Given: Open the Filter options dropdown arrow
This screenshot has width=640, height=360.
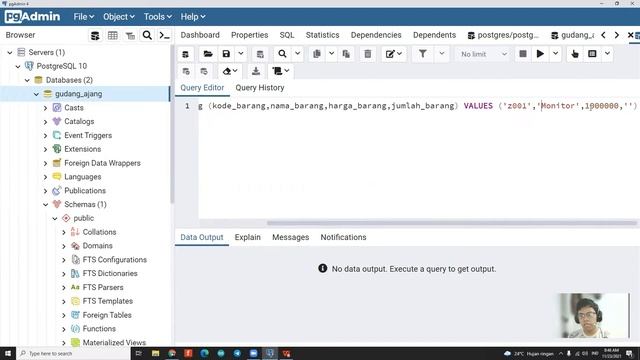Looking at the screenshot, I should point(442,54).
